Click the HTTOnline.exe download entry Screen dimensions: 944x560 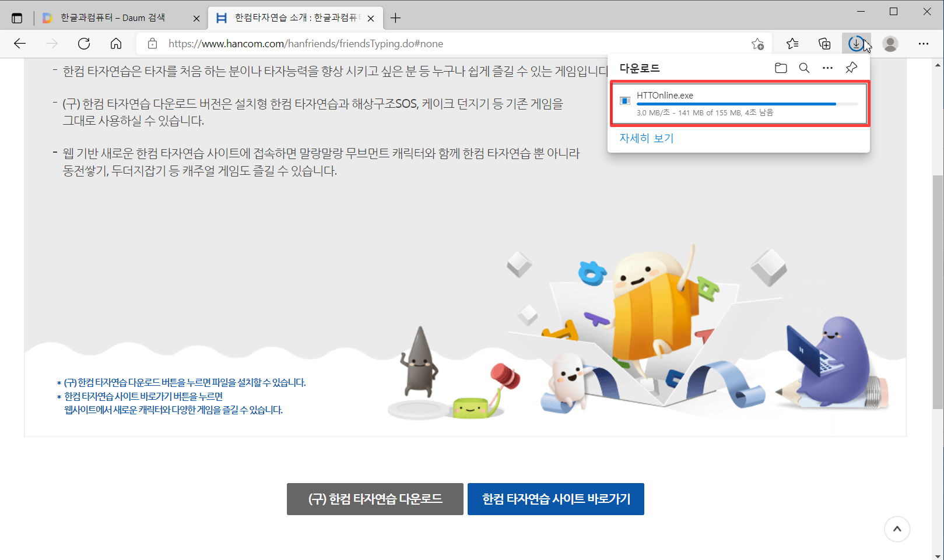point(739,103)
